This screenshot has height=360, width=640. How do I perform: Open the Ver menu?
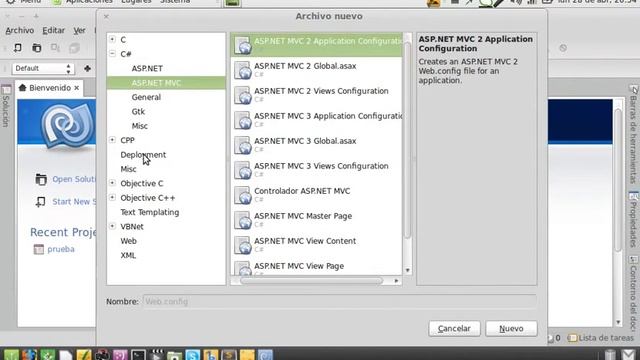pos(79,31)
